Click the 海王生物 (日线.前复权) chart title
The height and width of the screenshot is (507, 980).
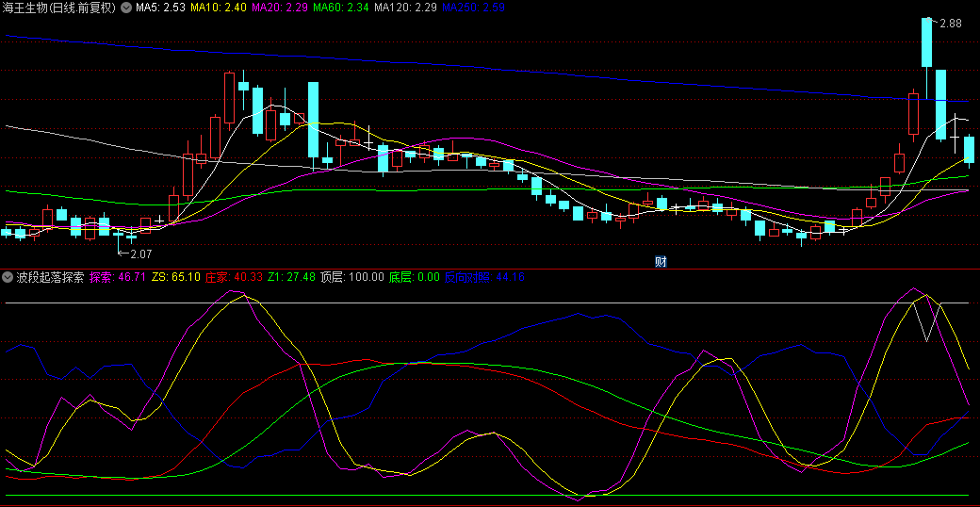(x=60, y=8)
